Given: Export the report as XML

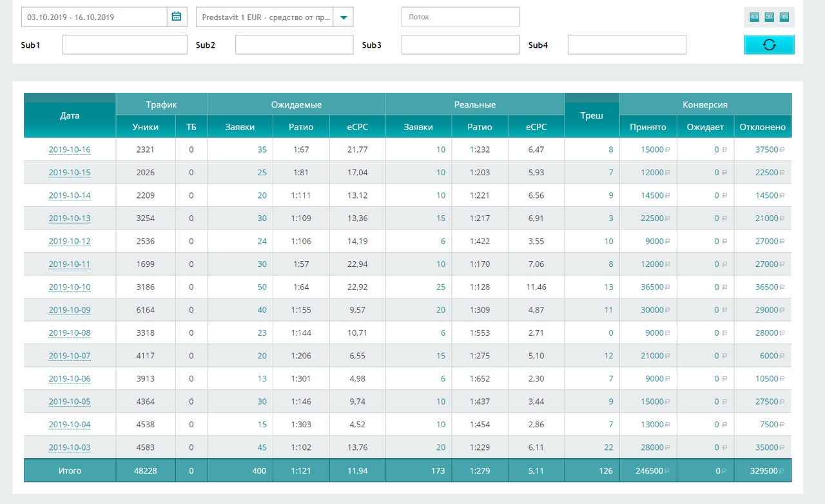Looking at the screenshot, I should (x=784, y=17).
